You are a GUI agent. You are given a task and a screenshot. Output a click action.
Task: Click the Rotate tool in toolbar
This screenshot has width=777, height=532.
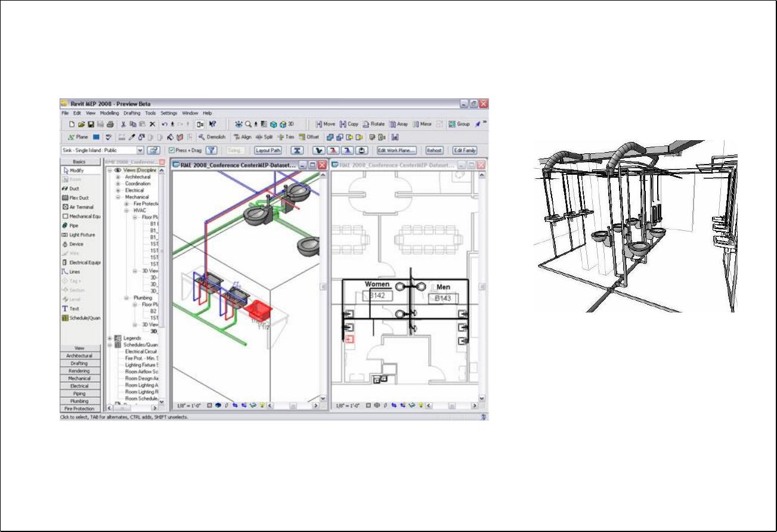tap(374, 124)
